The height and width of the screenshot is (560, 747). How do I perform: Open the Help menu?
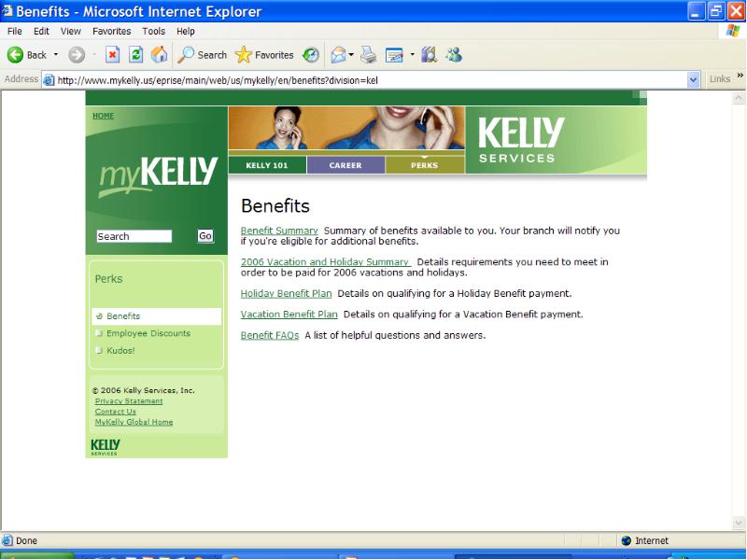point(185,32)
